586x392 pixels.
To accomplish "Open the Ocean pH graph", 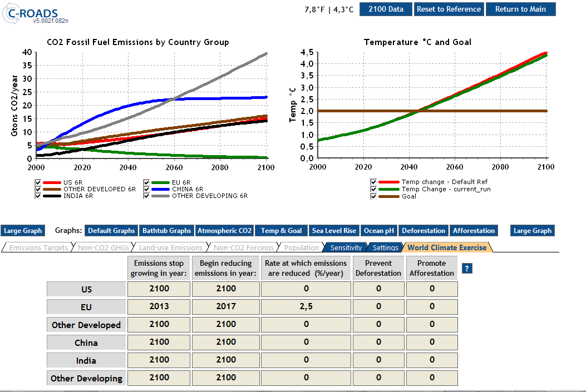I will pyautogui.click(x=378, y=231).
